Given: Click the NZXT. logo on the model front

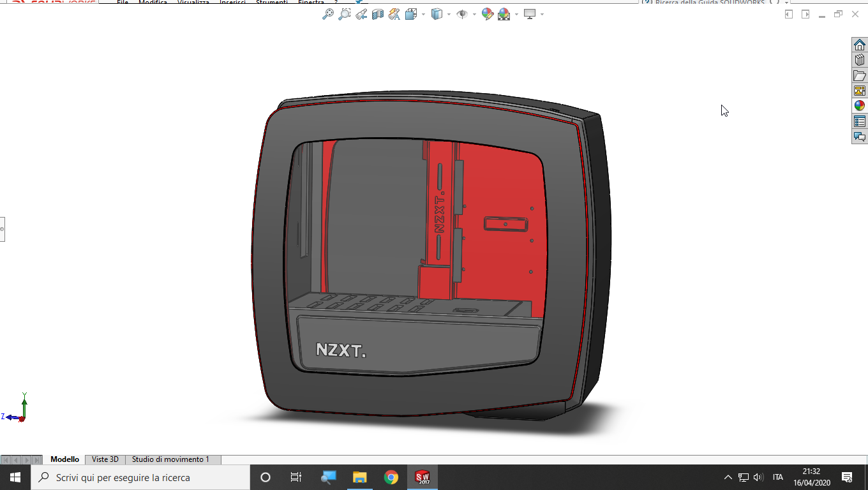Looking at the screenshot, I should tap(341, 350).
